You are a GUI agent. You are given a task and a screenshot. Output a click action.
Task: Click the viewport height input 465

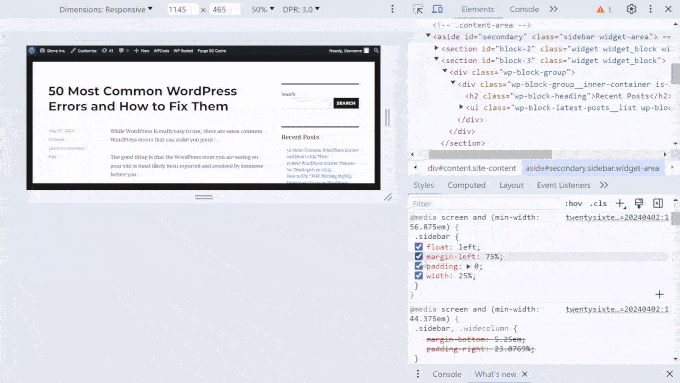[x=225, y=9]
